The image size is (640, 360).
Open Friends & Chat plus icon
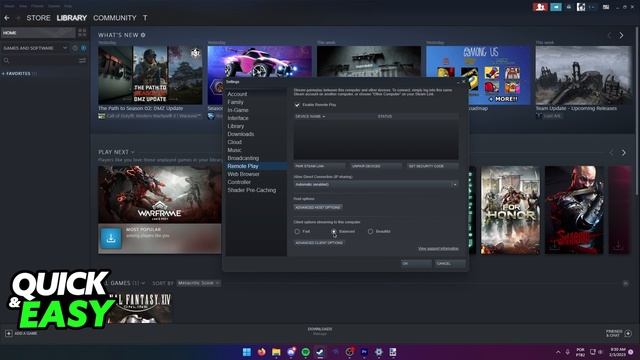(628, 333)
